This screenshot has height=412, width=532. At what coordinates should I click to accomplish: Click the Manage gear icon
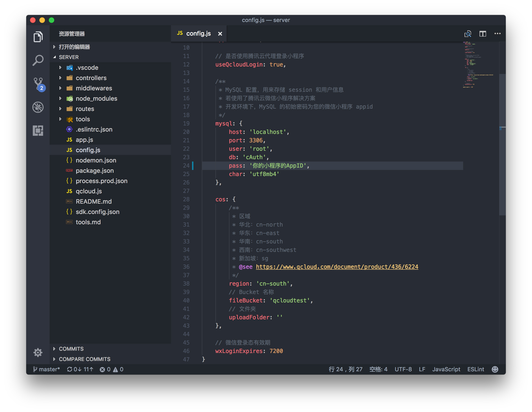point(38,352)
